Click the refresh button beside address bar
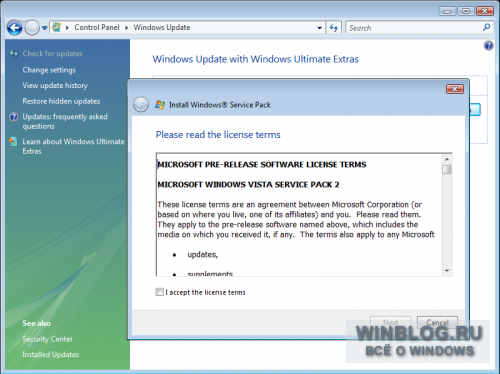500x374 pixels. click(333, 28)
